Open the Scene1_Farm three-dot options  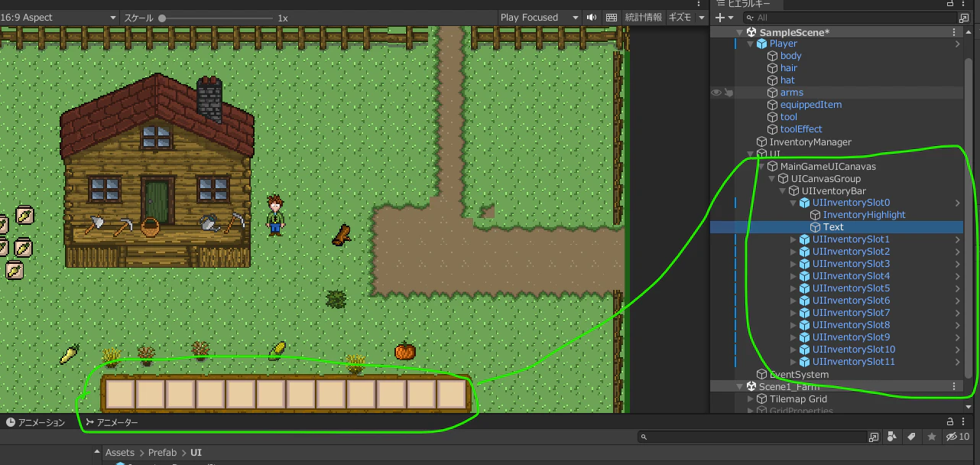[x=953, y=386]
